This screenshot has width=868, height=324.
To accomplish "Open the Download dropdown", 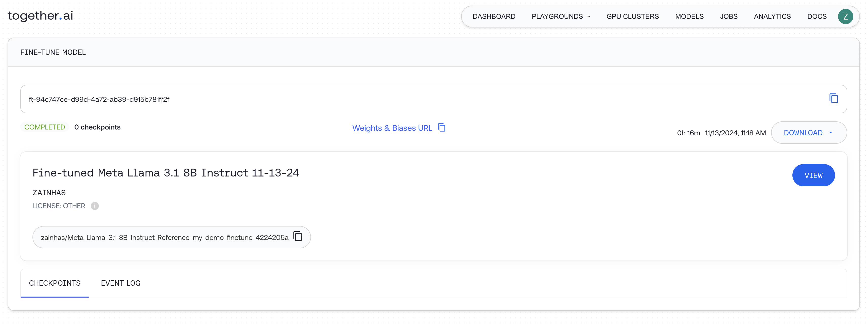I will 808,133.
